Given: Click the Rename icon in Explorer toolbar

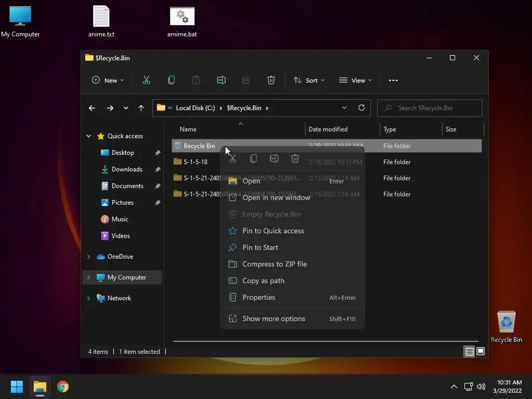Looking at the screenshot, I should (x=221, y=81).
